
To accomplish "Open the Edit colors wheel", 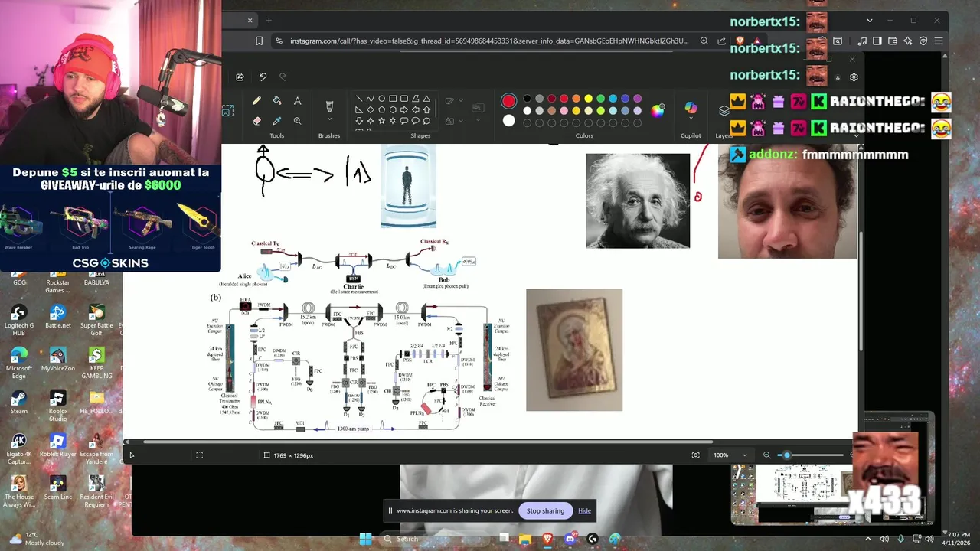I will (x=658, y=111).
